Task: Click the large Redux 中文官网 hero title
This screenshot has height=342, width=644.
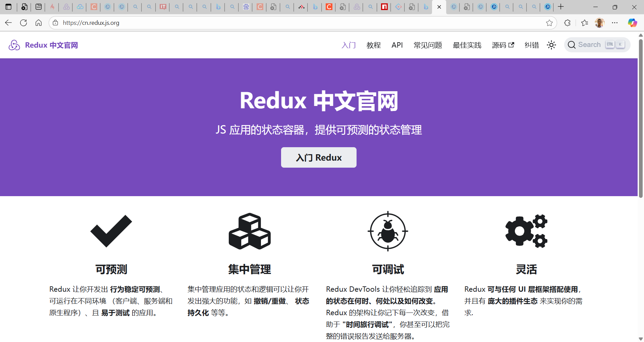Action: click(319, 101)
